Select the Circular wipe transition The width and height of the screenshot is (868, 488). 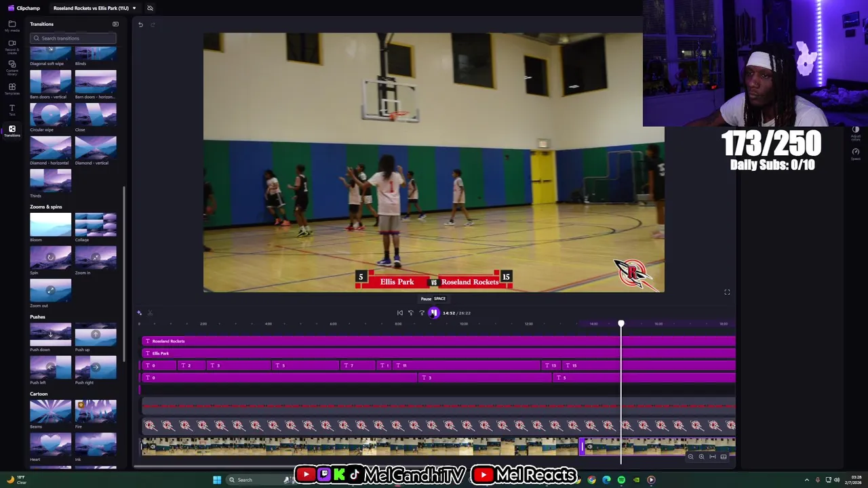tap(50, 115)
